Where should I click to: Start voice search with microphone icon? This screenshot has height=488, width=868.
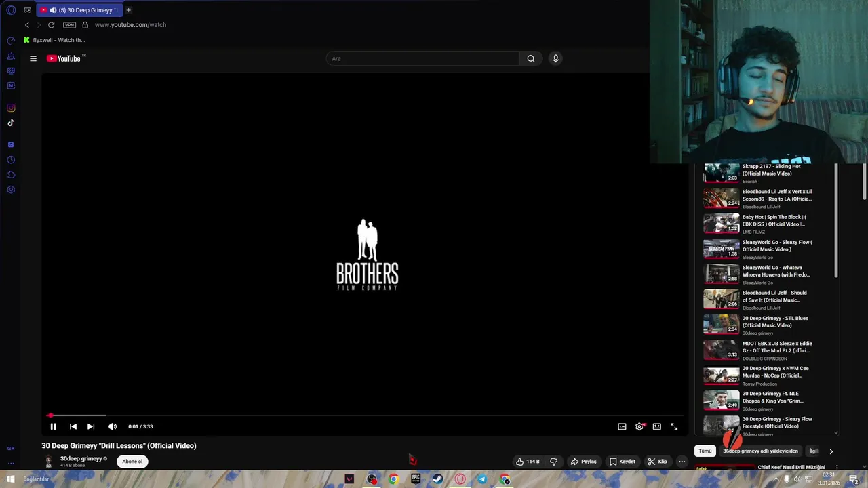tap(555, 58)
